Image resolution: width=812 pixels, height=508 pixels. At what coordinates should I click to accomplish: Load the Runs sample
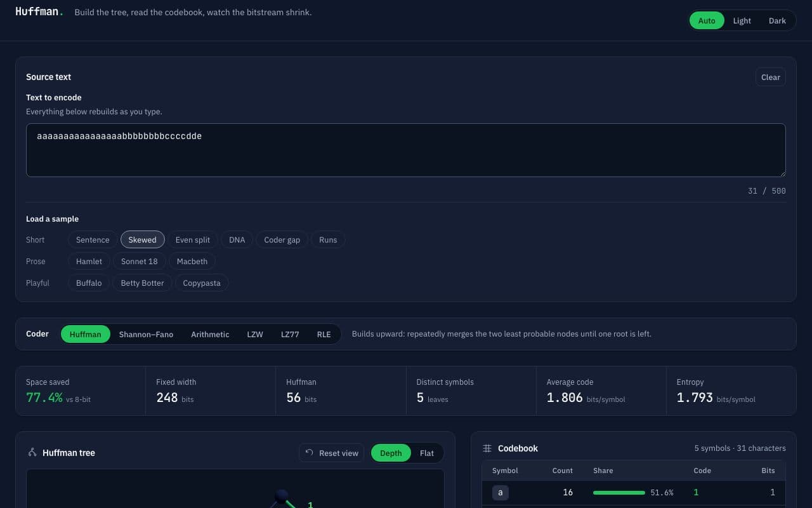point(328,239)
